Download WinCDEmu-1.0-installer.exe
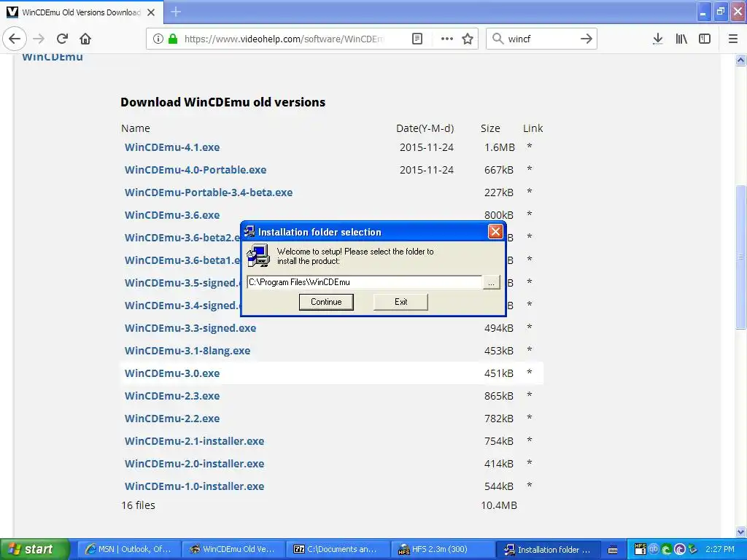This screenshot has width=747, height=560. 194,486
